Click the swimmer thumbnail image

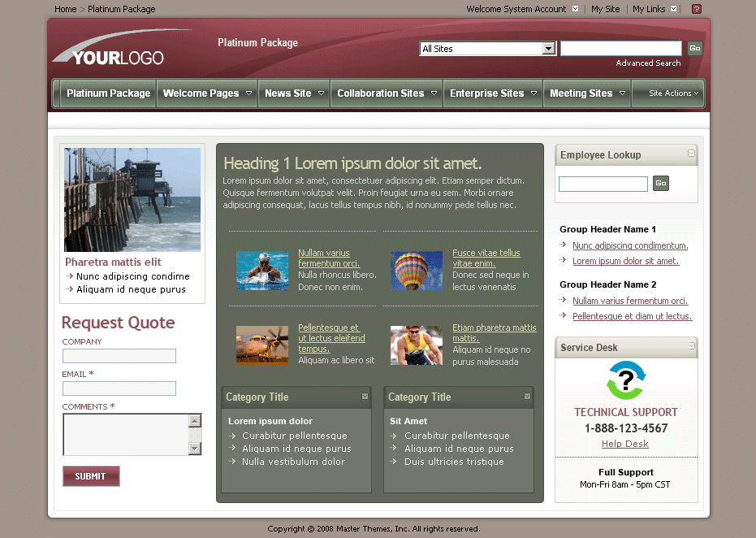pos(261,269)
